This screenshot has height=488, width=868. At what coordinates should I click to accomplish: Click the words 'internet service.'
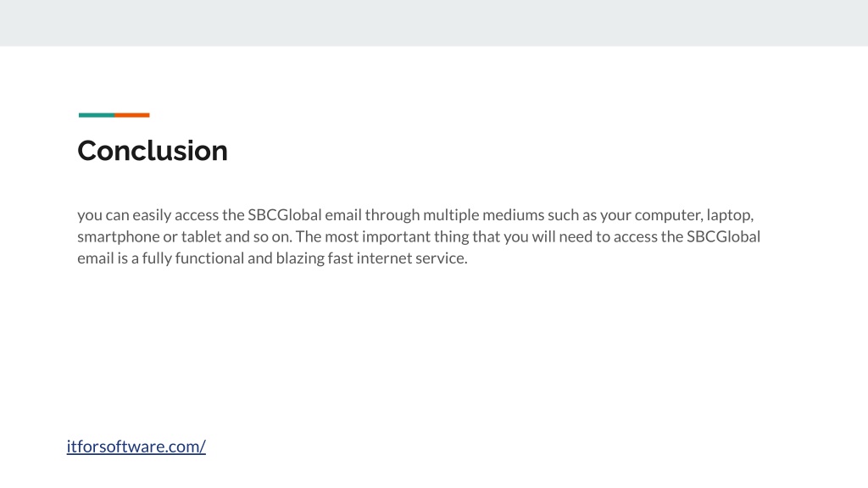(412, 258)
